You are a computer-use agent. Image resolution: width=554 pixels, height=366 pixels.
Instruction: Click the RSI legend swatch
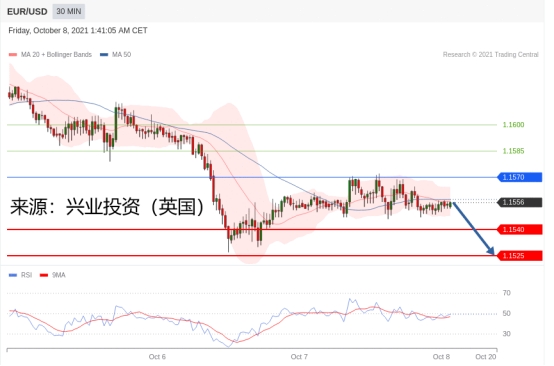click(x=13, y=275)
